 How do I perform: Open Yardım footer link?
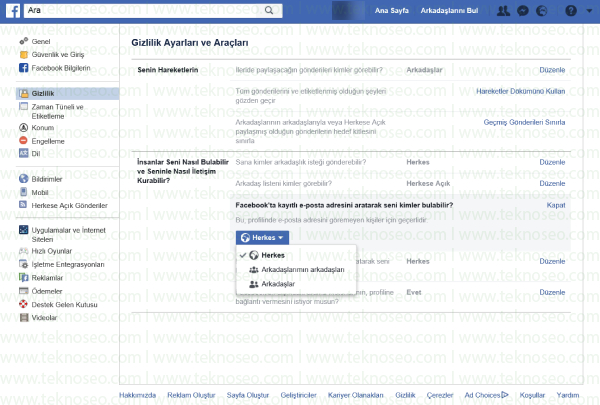tap(568, 395)
